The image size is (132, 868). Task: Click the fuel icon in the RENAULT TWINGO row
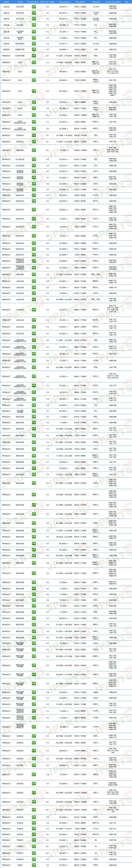(x=34, y=859)
